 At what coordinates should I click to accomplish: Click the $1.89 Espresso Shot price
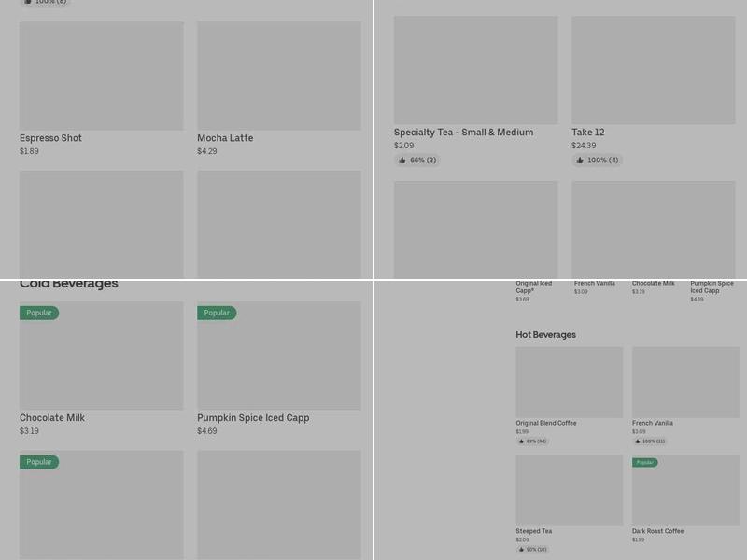tap(29, 151)
